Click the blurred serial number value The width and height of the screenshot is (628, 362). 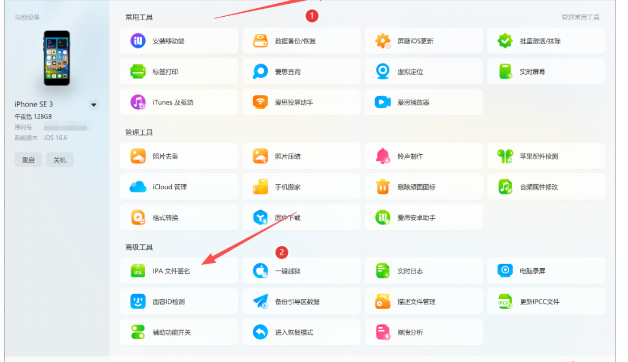66,128
